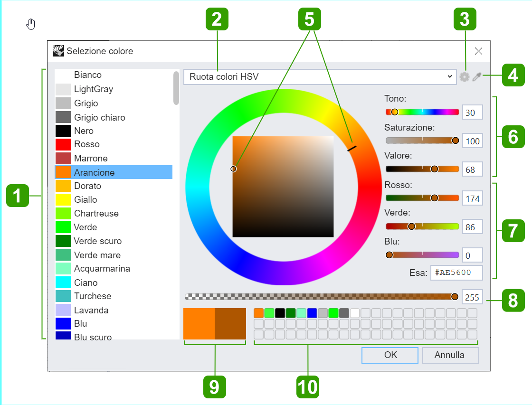This screenshot has width=532, height=405.
Task: Select Arancione in the color list
Action: [x=114, y=172]
